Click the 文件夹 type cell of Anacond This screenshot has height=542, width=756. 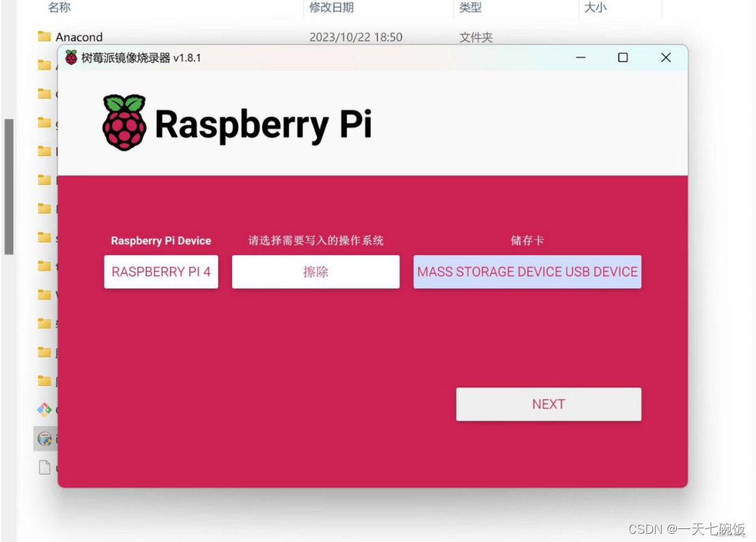point(476,37)
